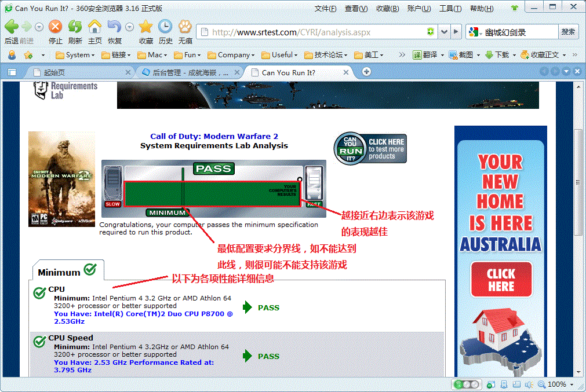The width and height of the screenshot is (586, 392).
Task: Click the 截图 screenshot tool
Action: pos(461,55)
